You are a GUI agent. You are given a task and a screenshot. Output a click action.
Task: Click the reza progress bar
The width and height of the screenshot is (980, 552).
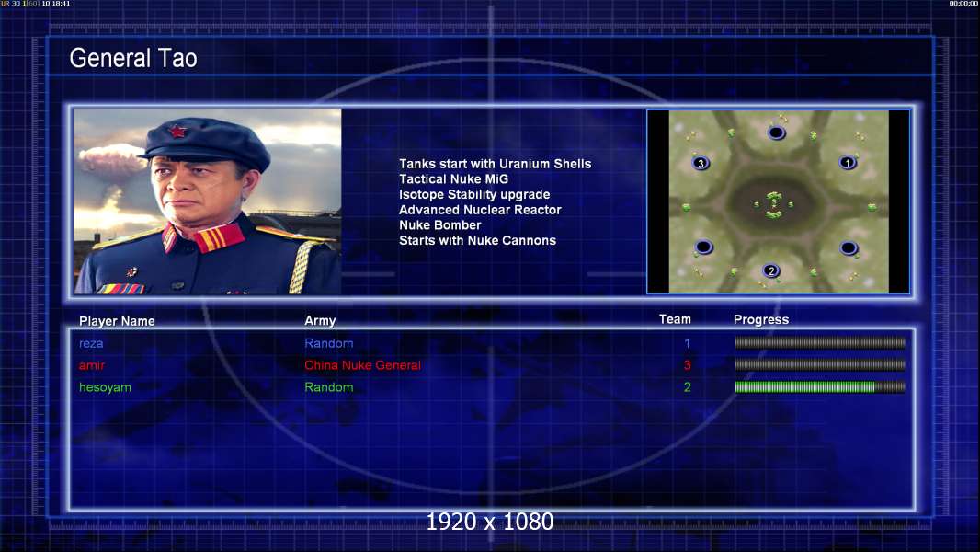820,342
